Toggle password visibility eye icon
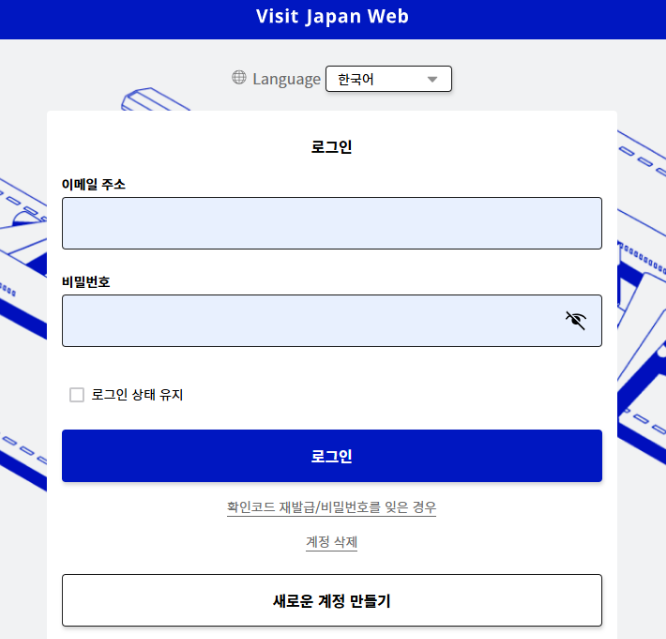The width and height of the screenshot is (666, 639). (576, 320)
